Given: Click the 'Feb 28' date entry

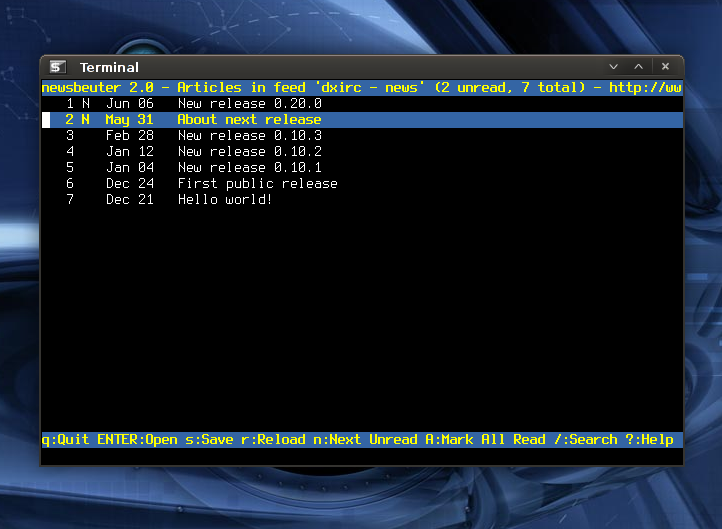Looking at the screenshot, I should (130, 136).
